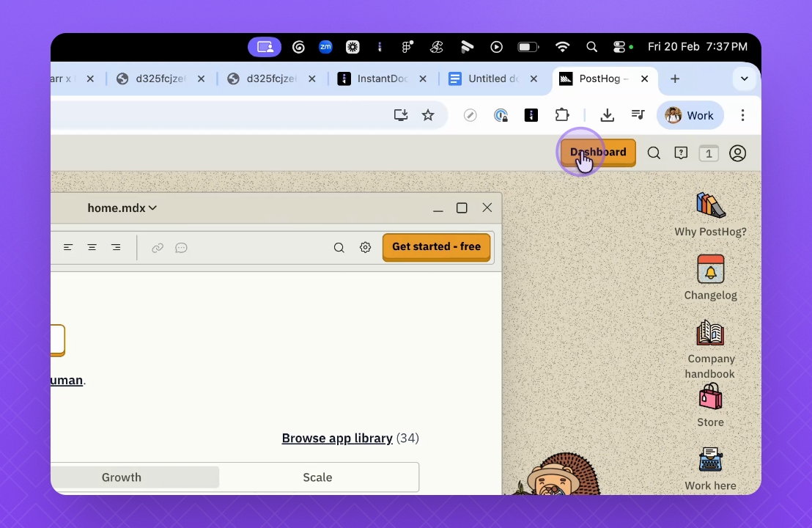Open macOS Control Center icon

click(x=619, y=47)
